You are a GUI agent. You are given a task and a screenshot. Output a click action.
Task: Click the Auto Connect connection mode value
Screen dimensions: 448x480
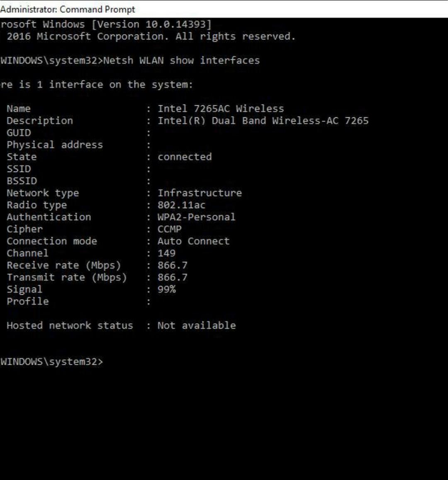point(193,241)
